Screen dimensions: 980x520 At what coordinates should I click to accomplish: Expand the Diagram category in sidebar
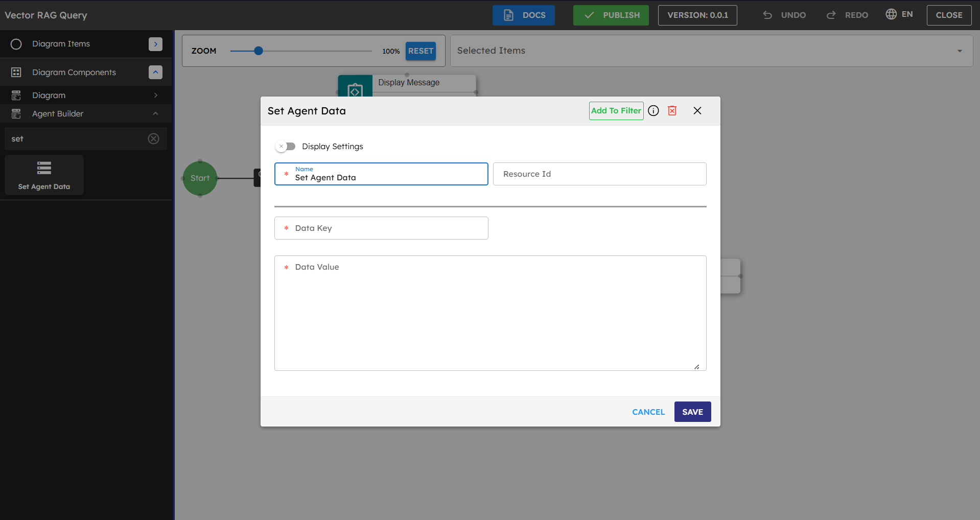click(x=155, y=96)
